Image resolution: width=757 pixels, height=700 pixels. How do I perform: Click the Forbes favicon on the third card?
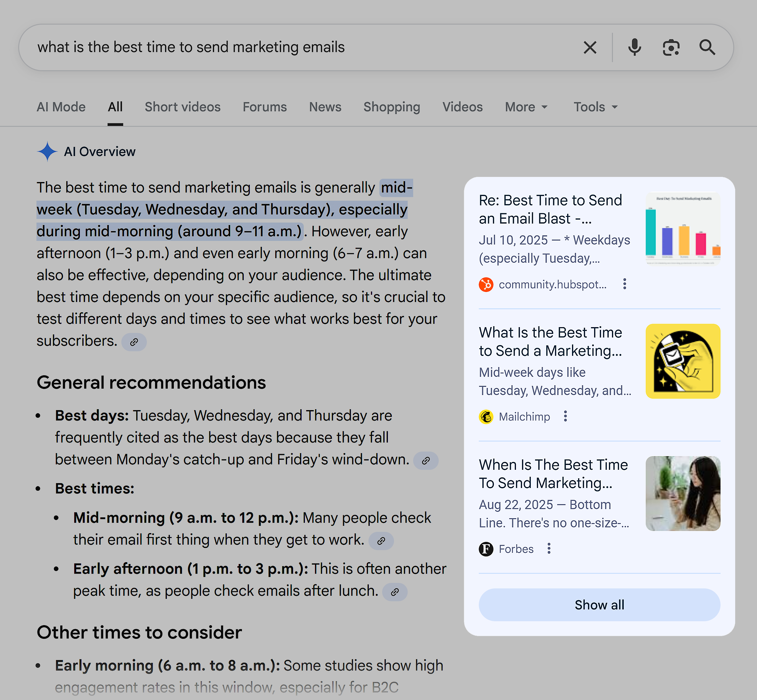point(486,549)
